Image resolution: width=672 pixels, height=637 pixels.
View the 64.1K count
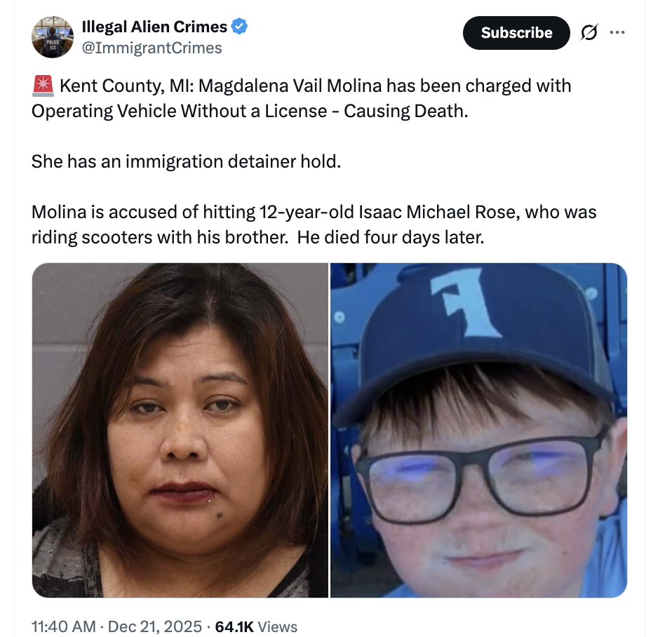tap(234, 626)
